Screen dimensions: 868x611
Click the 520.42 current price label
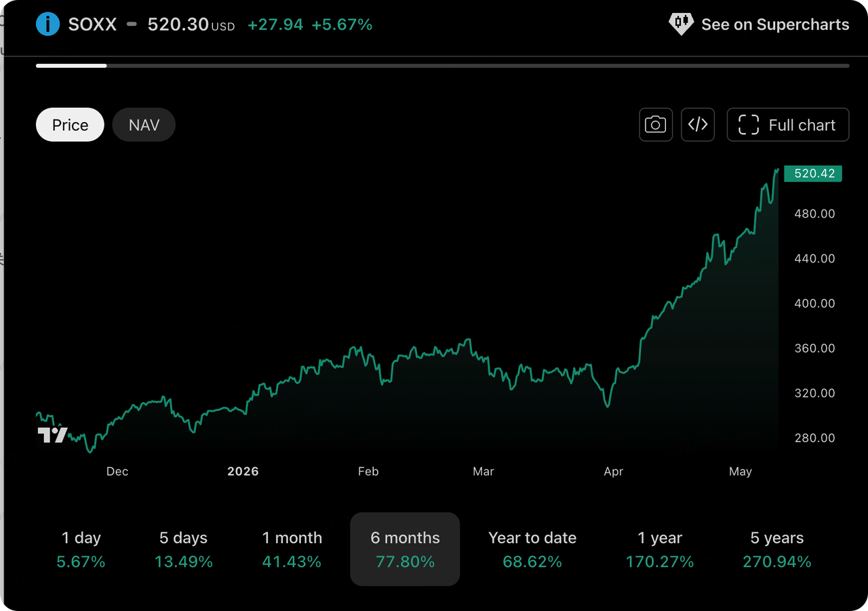click(x=813, y=174)
